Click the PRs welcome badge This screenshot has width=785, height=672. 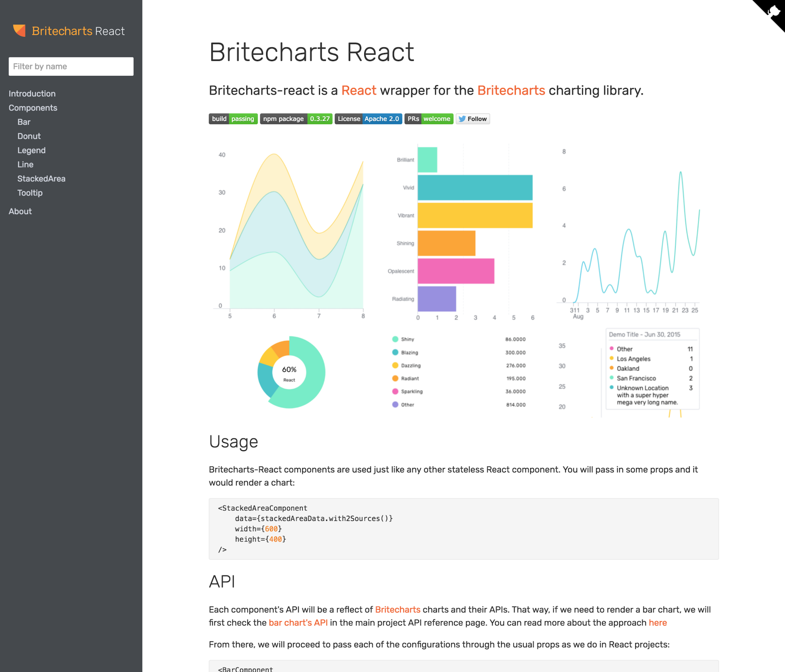click(x=429, y=119)
